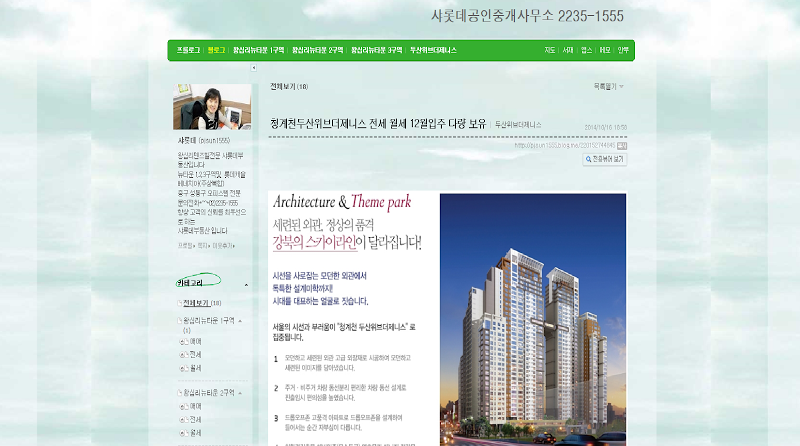The width and height of the screenshot is (800, 446).
Task: Click the blogger profile photo
Action: point(212,107)
